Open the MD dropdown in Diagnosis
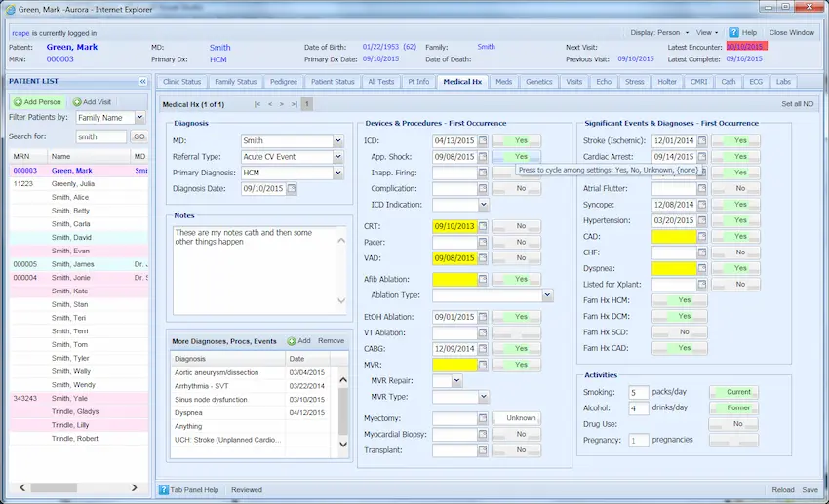The height and width of the screenshot is (504, 829). tap(337, 140)
